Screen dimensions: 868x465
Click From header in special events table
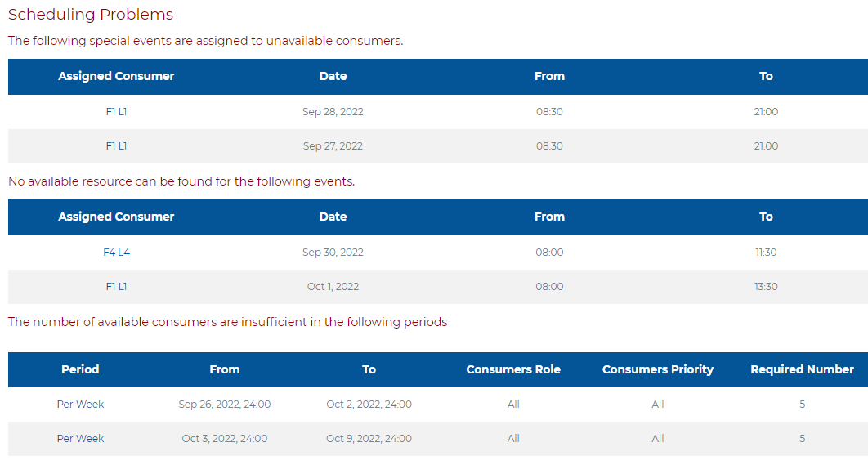(550, 76)
